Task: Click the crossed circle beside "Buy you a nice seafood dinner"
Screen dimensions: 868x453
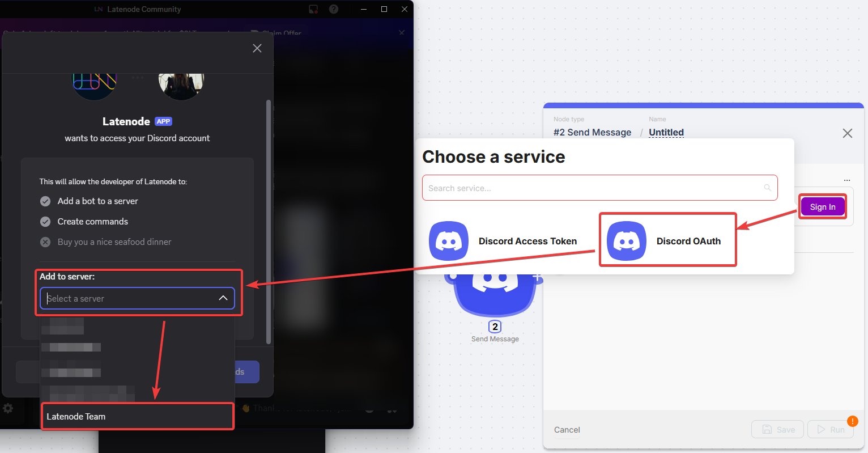Action: (45, 242)
